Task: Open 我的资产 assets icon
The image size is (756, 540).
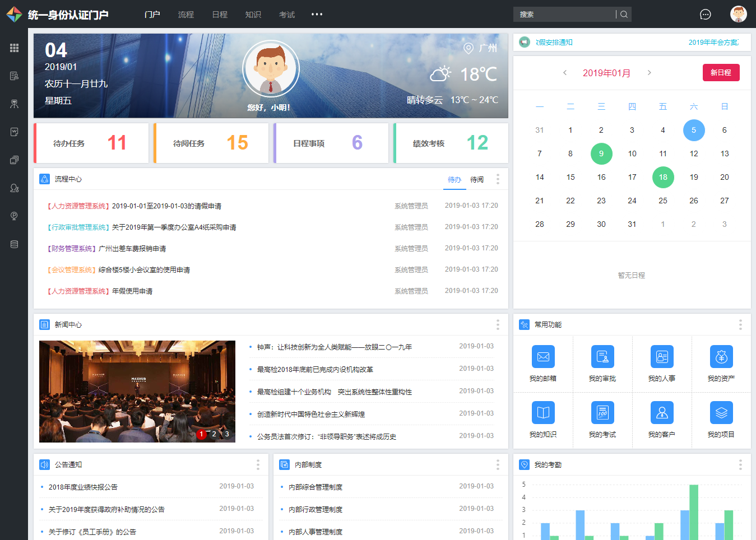Action: [721, 357]
